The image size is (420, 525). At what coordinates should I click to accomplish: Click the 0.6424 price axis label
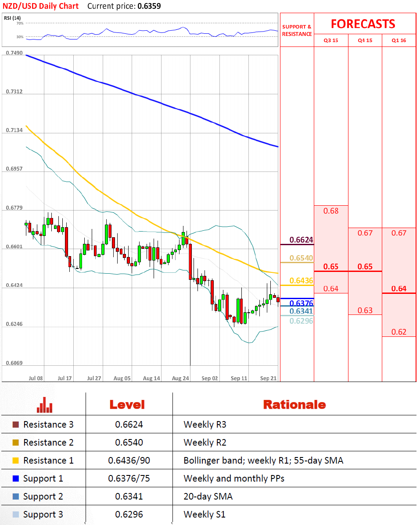point(14,285)
